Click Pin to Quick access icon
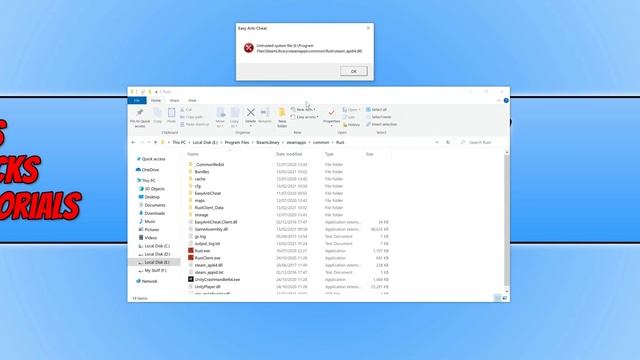640x360 pixels. tap(140, 113)
